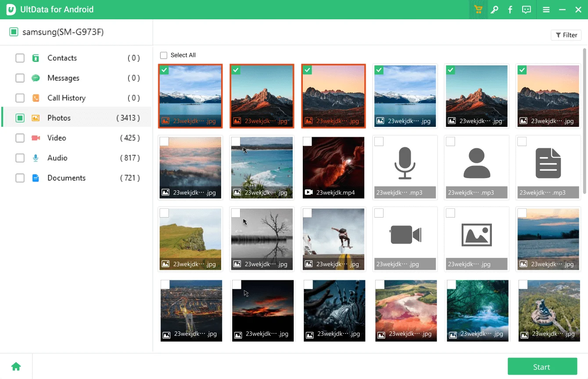This screenshot has height=379, width=588.
Task: Enable the Messages category checkbox
Action: [x=20, y=78]
